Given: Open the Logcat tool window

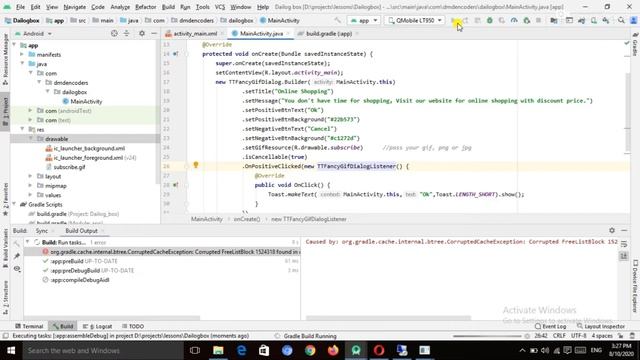Looking at the screenshot, I should click(98, 326).
